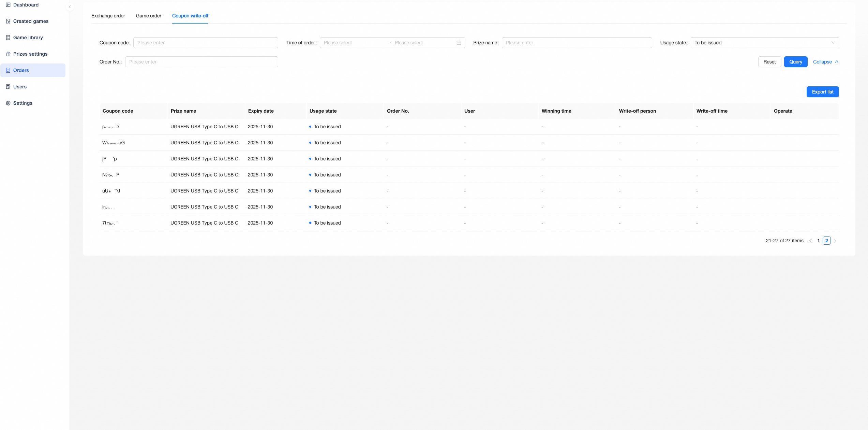Focus the Prize name input field
Viewport: 868px width, 430px height.
pos(577,43)
